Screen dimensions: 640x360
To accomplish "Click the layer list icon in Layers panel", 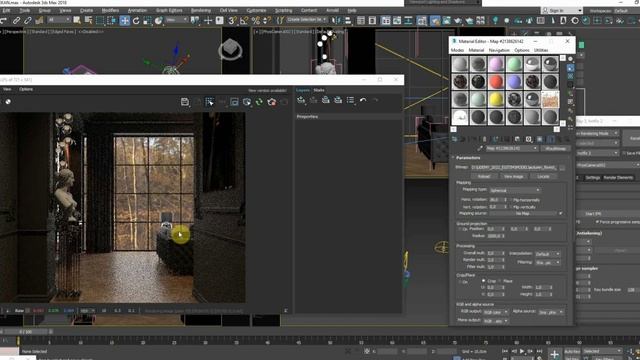I will [x=350, y=100].
